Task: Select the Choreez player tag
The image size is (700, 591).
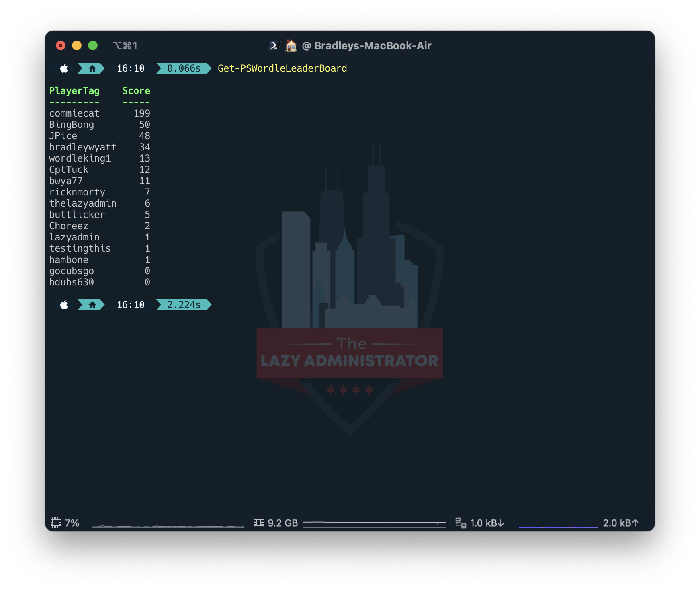Action: point(69,226)
